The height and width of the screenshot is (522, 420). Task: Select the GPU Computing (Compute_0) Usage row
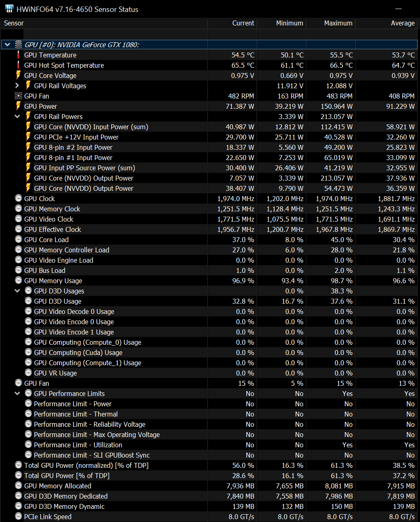click(209, 342)
